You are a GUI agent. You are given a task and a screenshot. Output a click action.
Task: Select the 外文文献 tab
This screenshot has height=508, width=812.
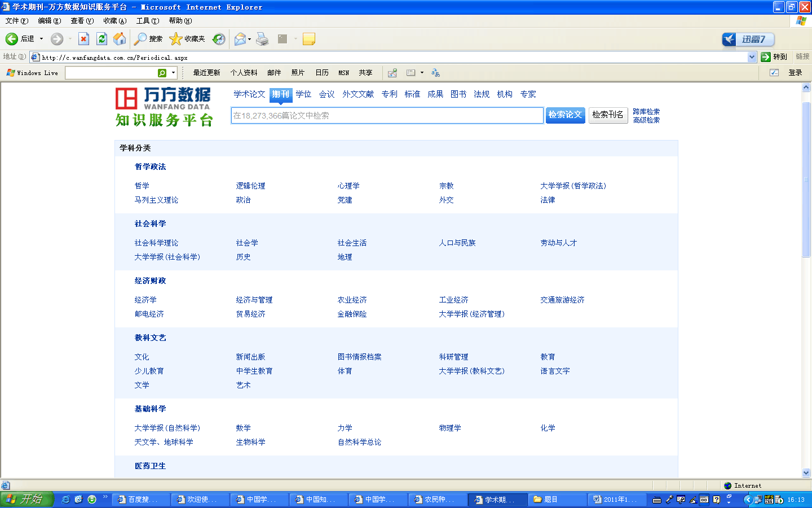pyautogui.click(x=358, y=94)
